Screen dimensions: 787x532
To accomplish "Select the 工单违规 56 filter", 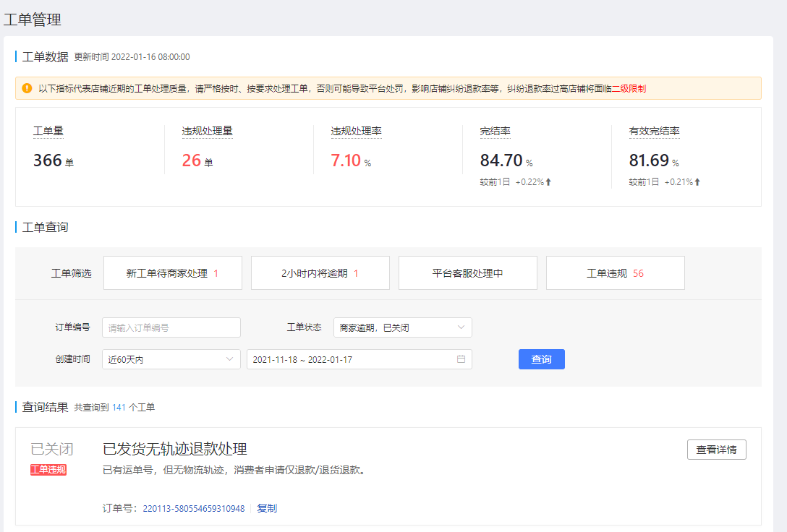I will point(615,273).
